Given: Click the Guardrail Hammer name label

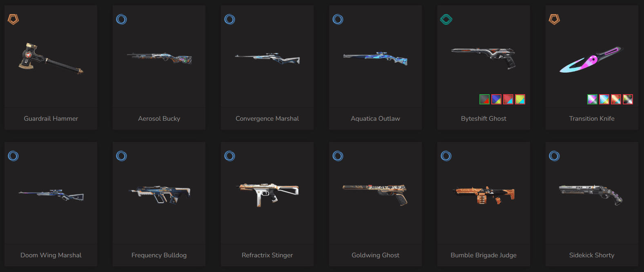Looking at the screenshot, I should 51,119.
